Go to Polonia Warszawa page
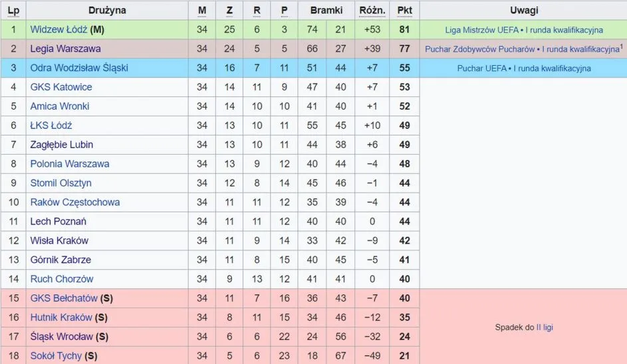 point(70,164)
